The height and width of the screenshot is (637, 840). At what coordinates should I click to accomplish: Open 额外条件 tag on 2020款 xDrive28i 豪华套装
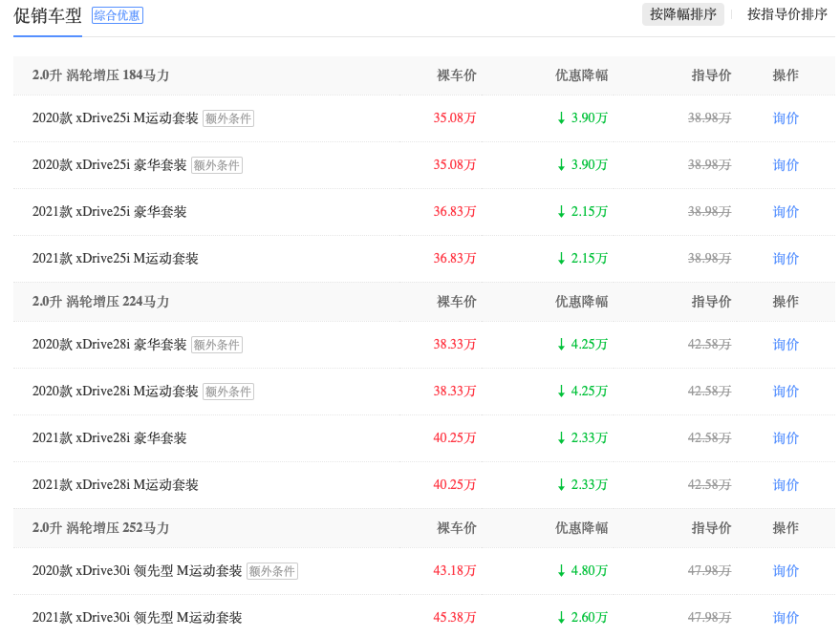217,345
